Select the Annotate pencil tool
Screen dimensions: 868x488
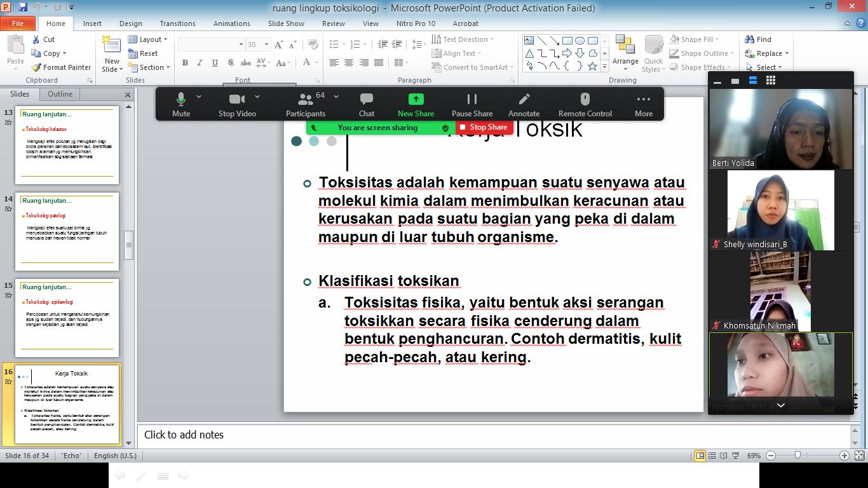pos(524,100)
